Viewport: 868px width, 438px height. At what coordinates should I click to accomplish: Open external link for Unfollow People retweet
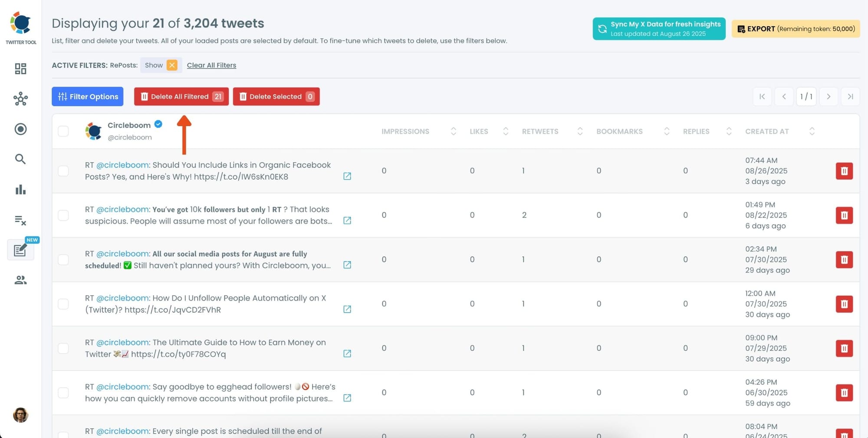point(347,309)
